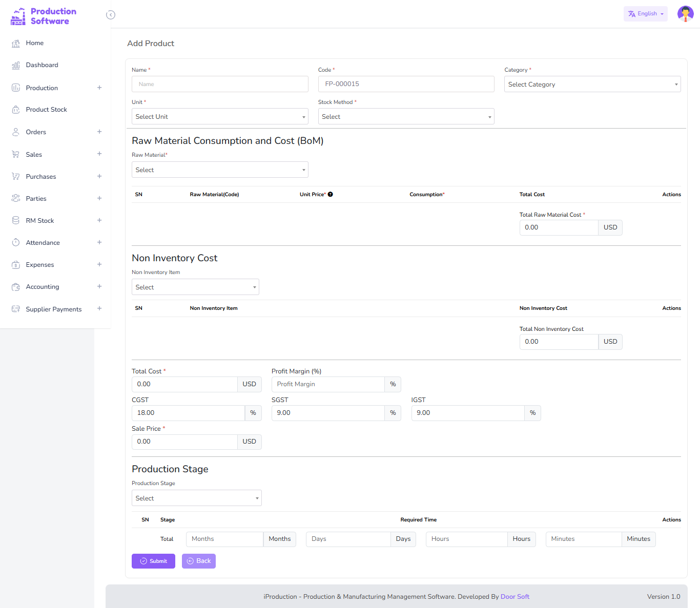Open the Supplier Payments menu item
Screen dimensions: 700x608
pos(54,309)
